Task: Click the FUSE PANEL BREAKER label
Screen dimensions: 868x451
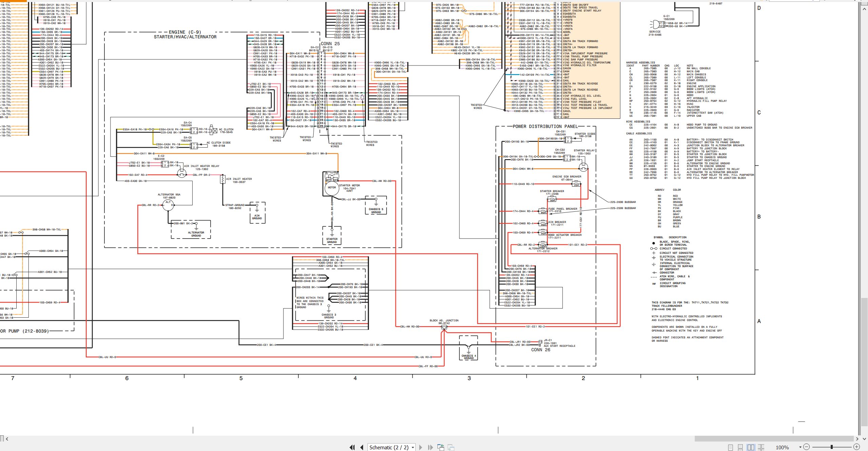Action: pos(563,209)
